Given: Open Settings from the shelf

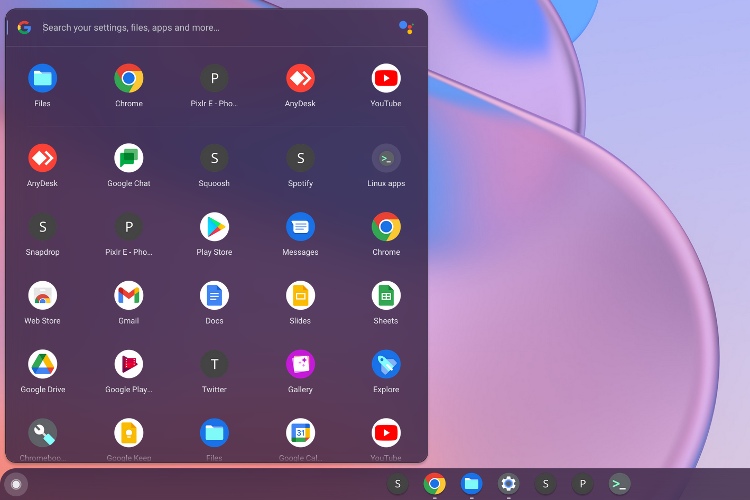Looking at the screenshot, I should coord(508,484).
